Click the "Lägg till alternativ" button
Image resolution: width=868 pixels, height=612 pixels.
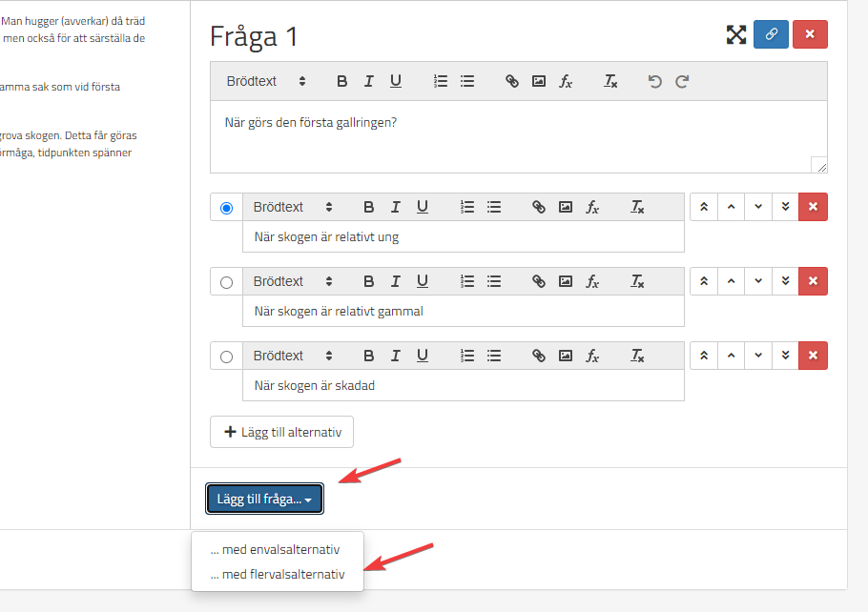(x=281, y=432)
